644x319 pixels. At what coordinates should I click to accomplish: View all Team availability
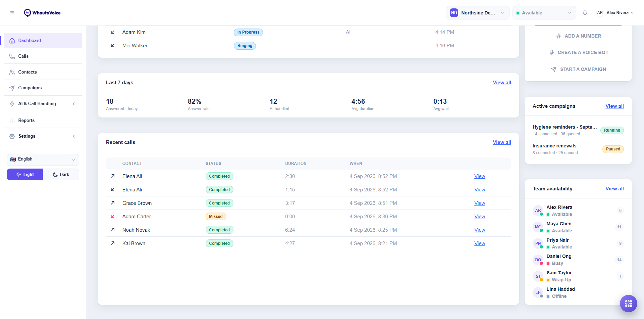click(614, 189)
